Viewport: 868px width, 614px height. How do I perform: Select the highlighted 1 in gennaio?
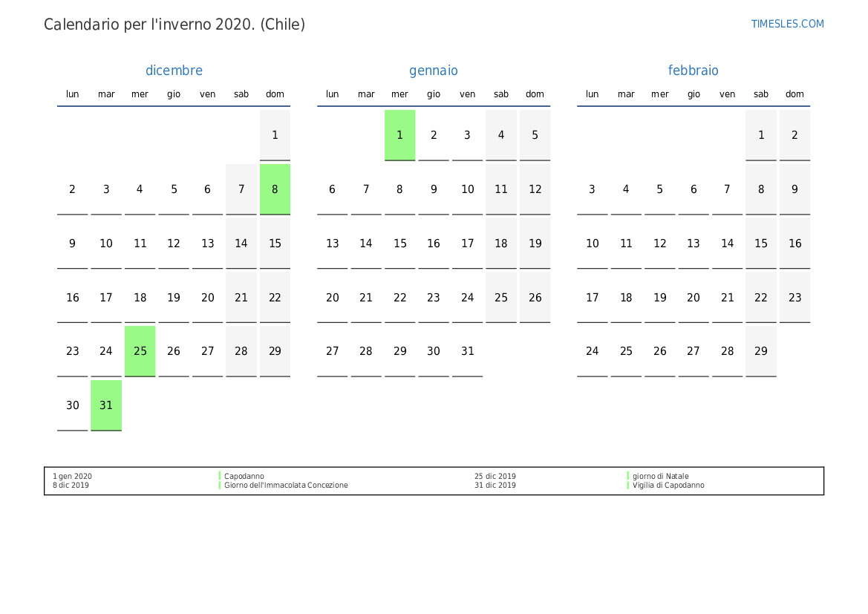click(399, 135)
